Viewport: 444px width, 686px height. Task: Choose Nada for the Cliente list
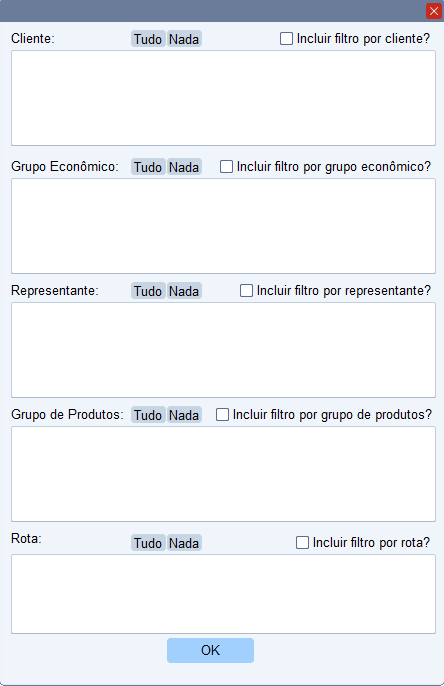(x=184, y=39)
